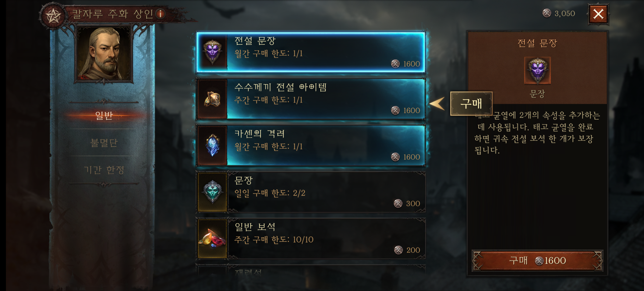Select the 카센의 격려 shop entry
Viewport: 644px width, 291px height.
coord(311,145)
